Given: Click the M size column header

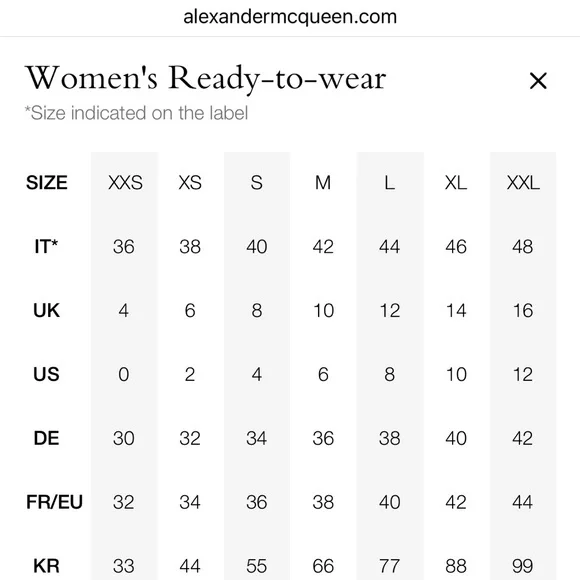Looking at the screenshot, I should pos(323,183).
